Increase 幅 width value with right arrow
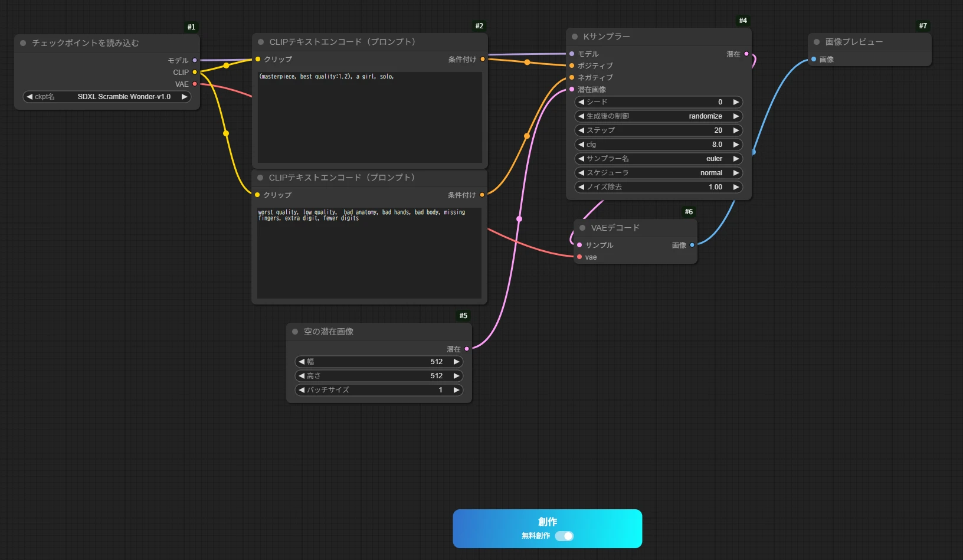The width and height of the screenshot is (963, 560). pyautogui.click(x=456, y=362)
